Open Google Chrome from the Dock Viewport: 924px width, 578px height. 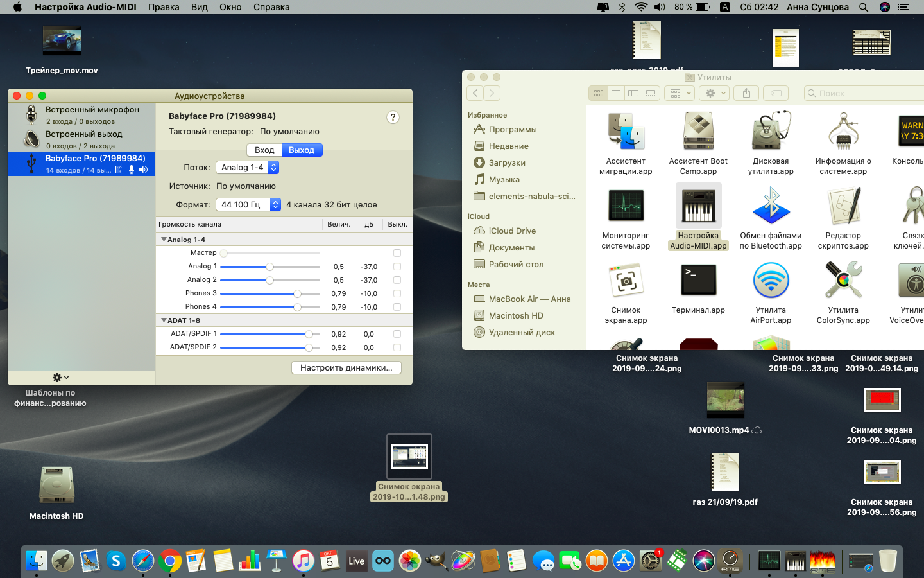[170, 561]
